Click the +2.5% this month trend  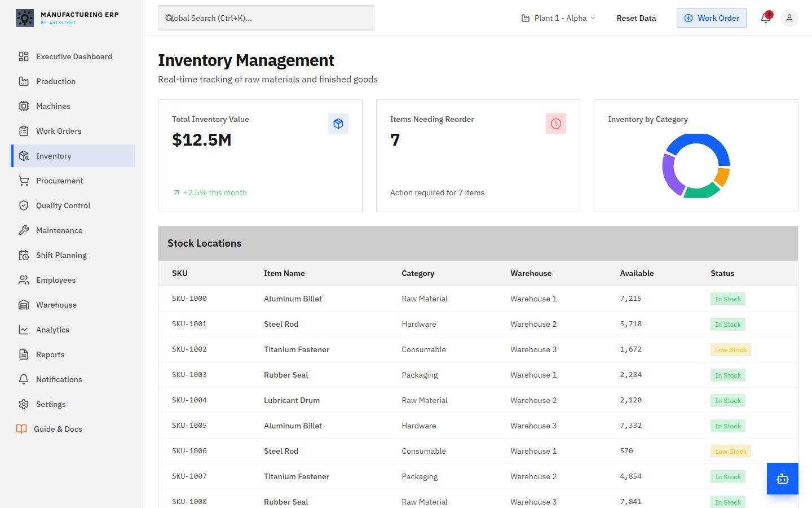(x=210, y=192)
